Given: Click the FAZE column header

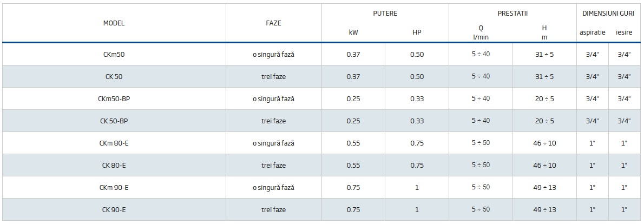Looking at the screenshot, I should pos(274,23).
